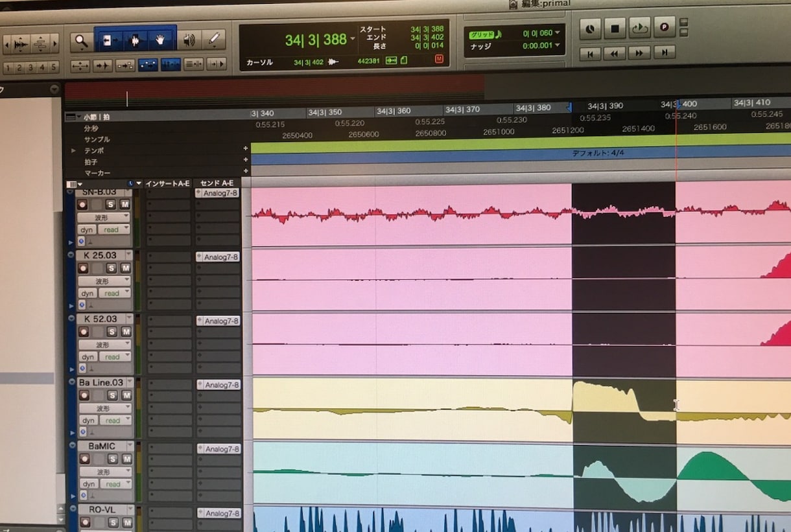Recall zoom preset 3
The width and height of the screenshot is (791, 532).
point(29,67)
